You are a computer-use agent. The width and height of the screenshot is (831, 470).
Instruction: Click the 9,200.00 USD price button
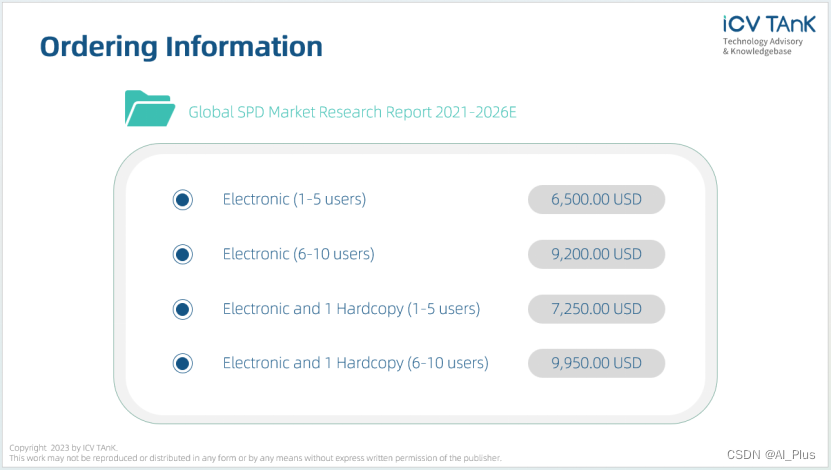[596, 254]
